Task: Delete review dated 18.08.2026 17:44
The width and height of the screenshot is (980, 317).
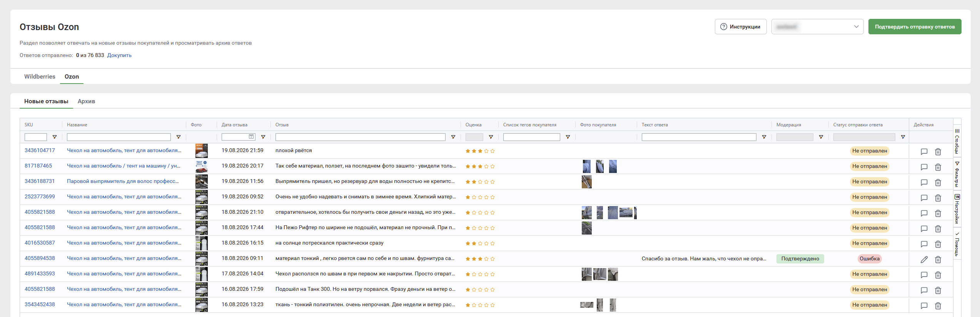Action: tap(938, 228)
